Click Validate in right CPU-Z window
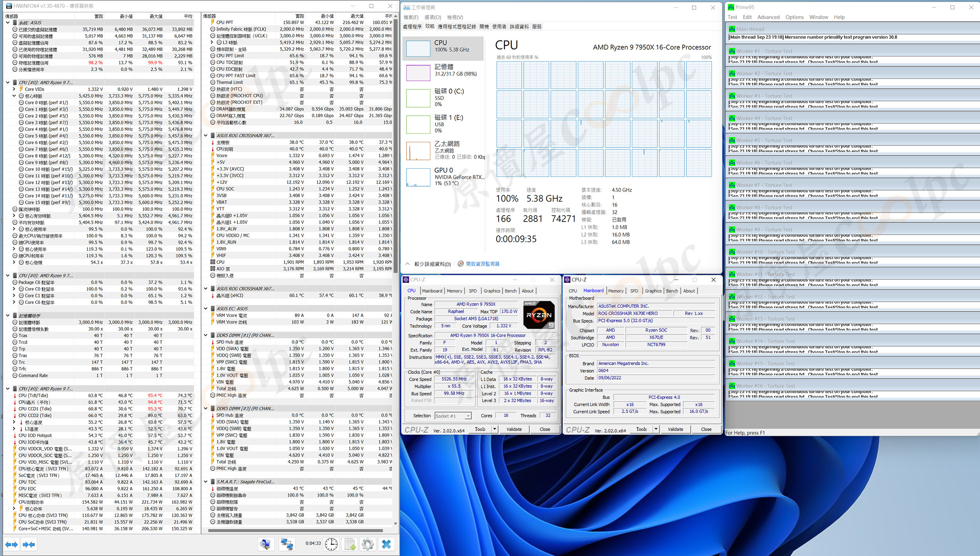This screenshot has width=980, height=556. point(675,429)
